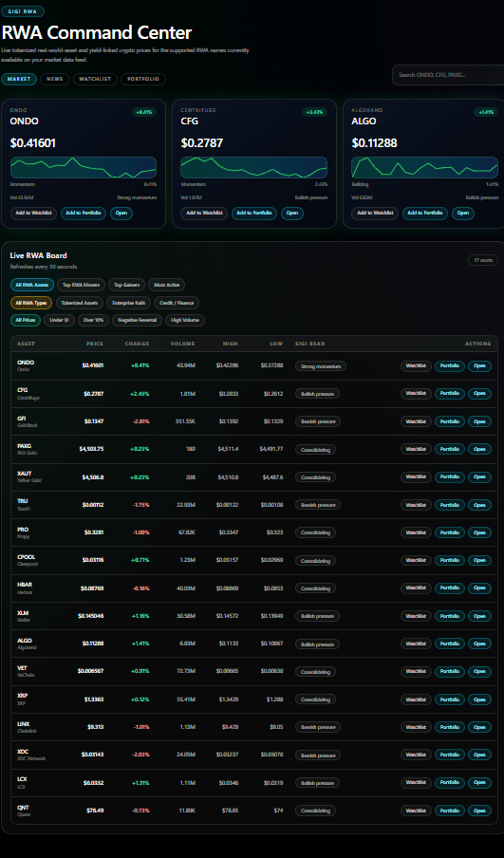Sort by the CHANGE column header
Screen dimensions: 504x858
pyautogui.click(x=137, y=344)
